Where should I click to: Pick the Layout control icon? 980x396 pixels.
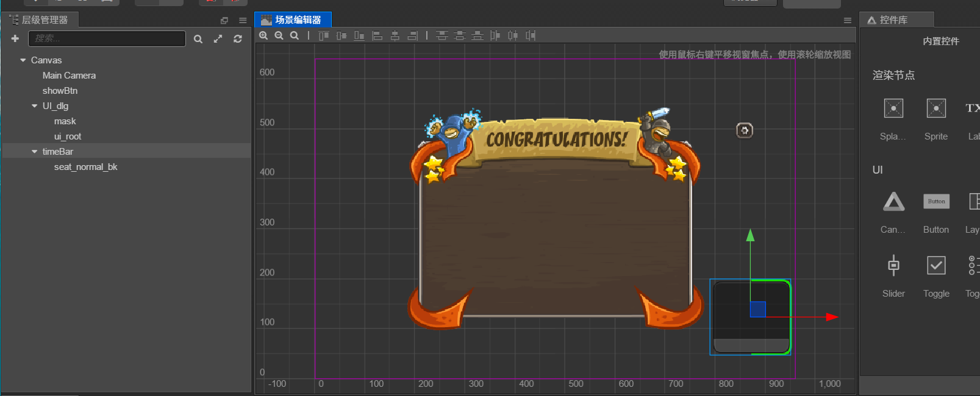click(974, 202)
